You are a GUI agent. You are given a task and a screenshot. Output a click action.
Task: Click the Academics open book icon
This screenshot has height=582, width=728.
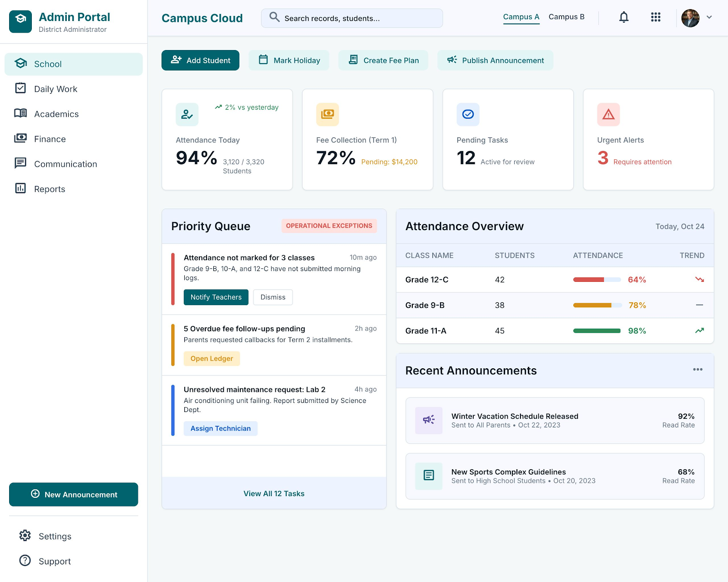tap(20, 113)
